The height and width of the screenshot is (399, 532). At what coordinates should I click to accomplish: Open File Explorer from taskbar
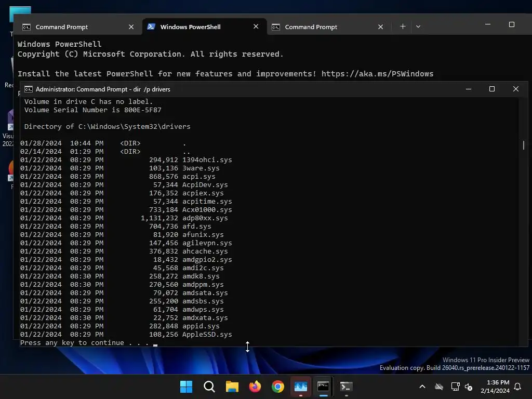pyautogui.click(x=232, y=387)
